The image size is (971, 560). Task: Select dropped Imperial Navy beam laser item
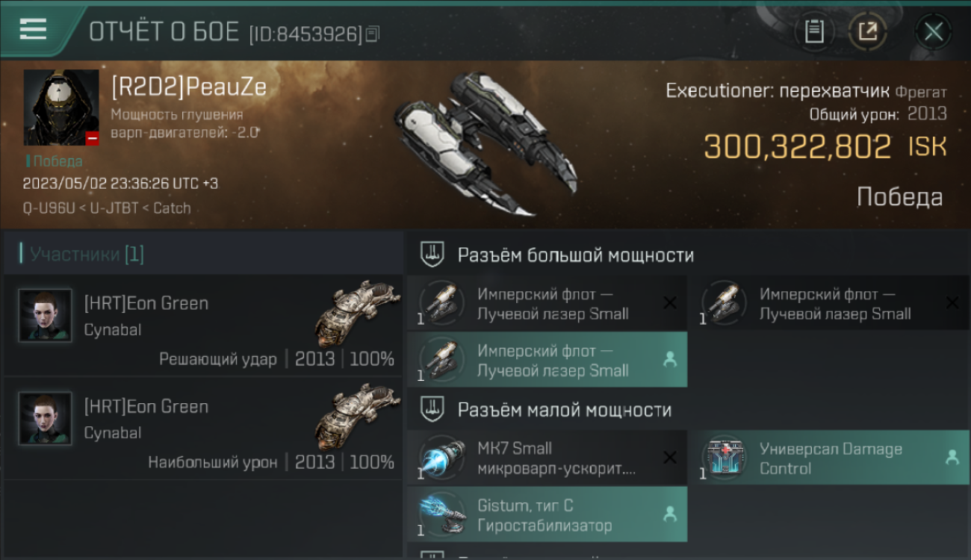[547, 360]
